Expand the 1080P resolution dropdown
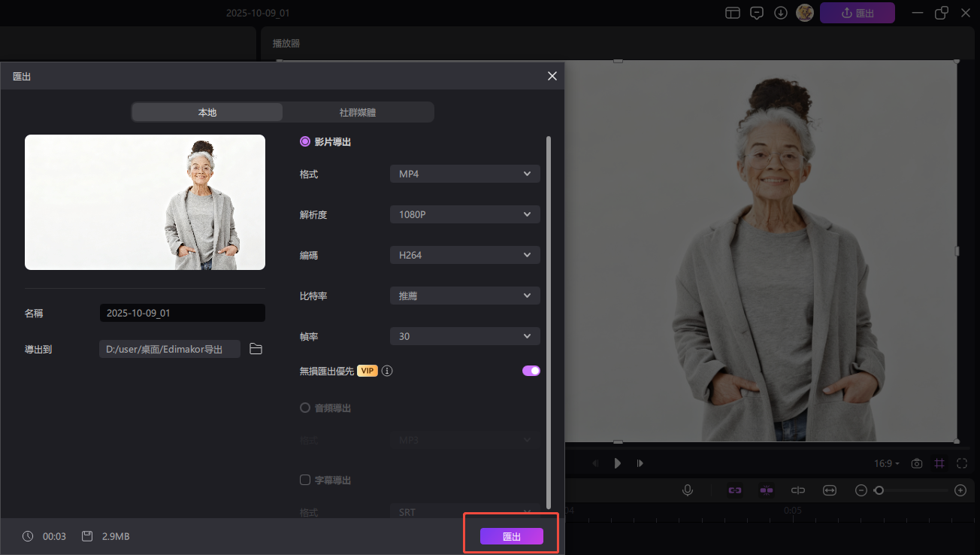The image size is (980, 555). [x=464, y=214]
